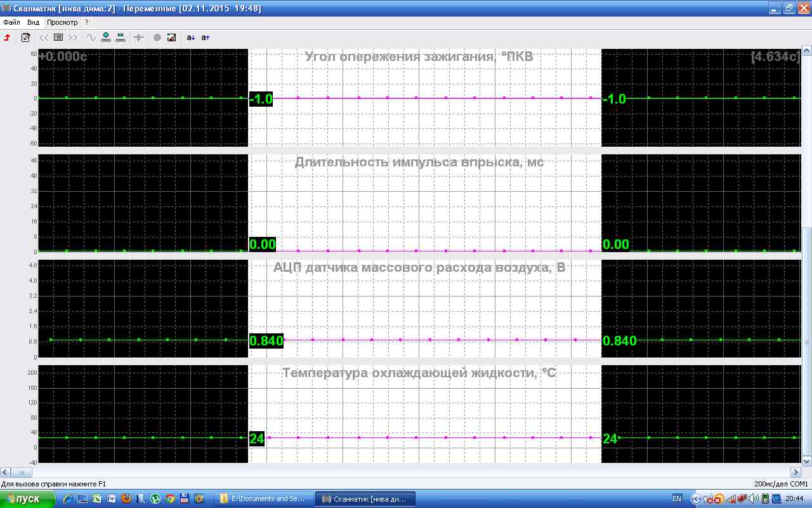The width and height of the screenshot is (812, 508).
Task: Open the Просмотр menu
Action: (x=62, y=22)
